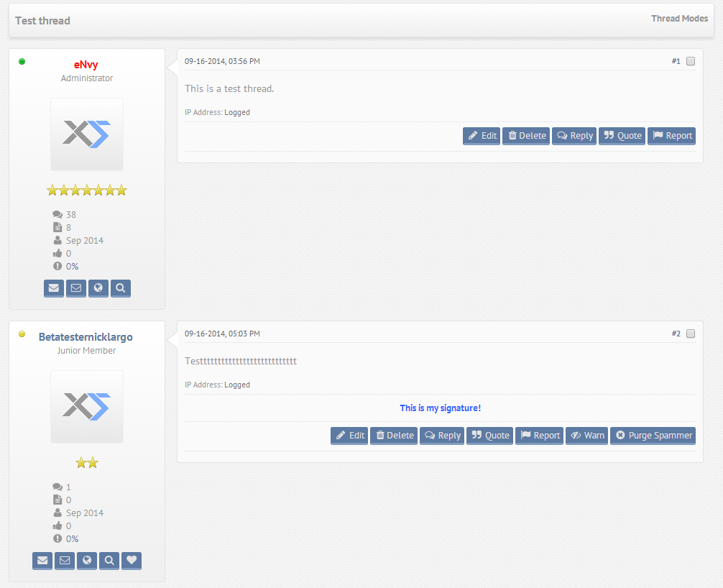Viewport: 723px width, 588px height.
Task: Click Betatesternicklargo's avatar image
Action: 87,407
